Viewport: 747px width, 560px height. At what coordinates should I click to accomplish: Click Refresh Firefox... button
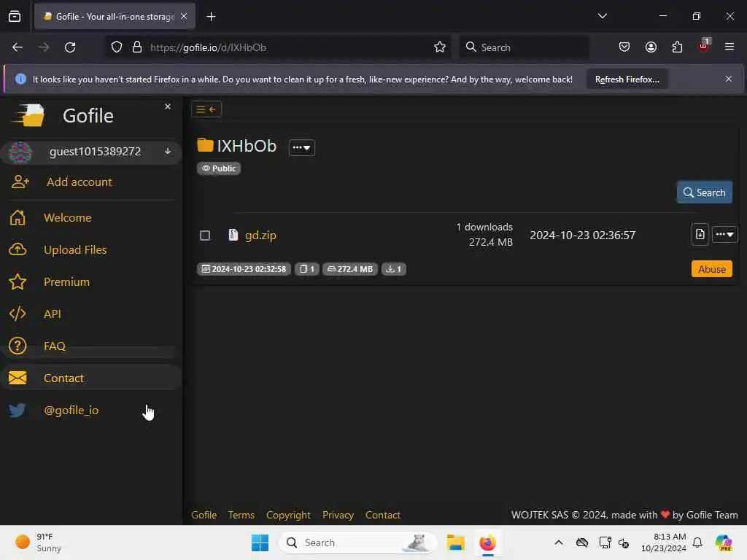coord(627,79)
